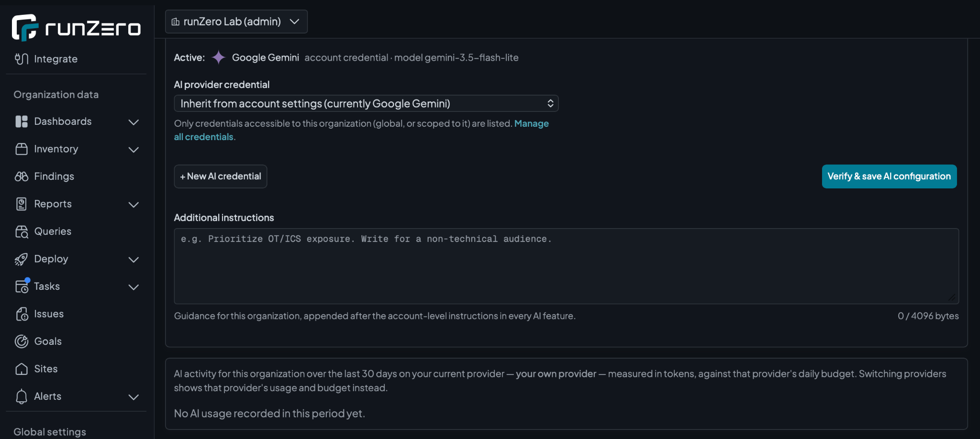
Task: Click the Integrate plug icon
Action: click(x=22, y=59)
